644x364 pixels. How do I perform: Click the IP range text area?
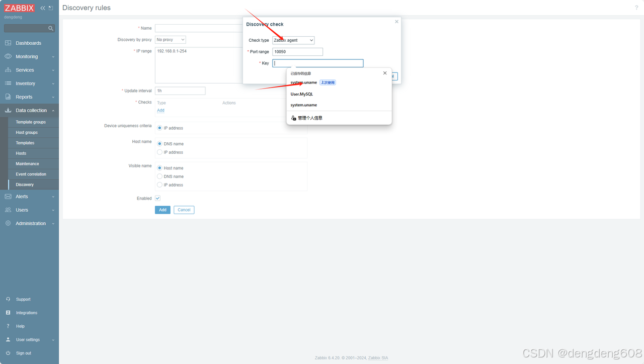coord(199,65)
